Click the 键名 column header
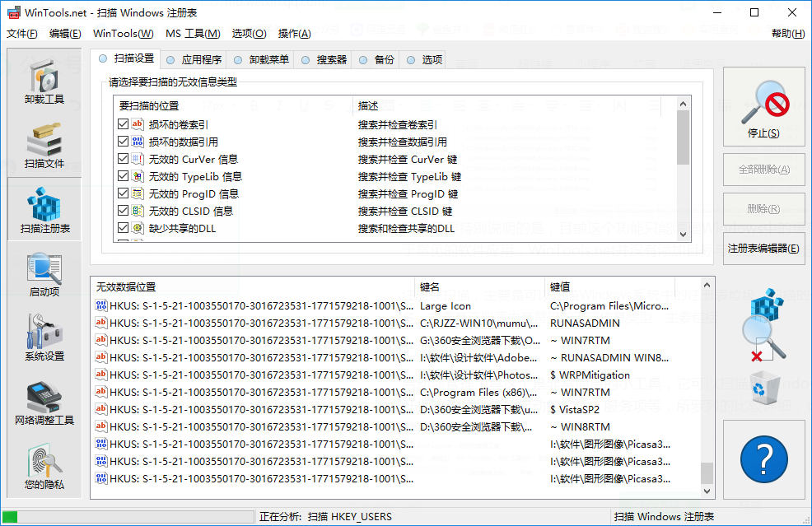This screenshot has height=526, width=812. pos(479,286)
